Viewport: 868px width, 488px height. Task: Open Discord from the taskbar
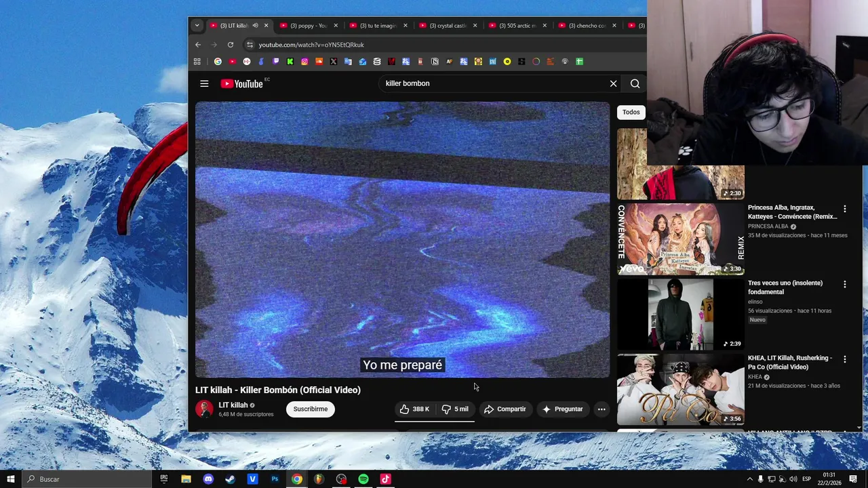click(x=208, y=479)
